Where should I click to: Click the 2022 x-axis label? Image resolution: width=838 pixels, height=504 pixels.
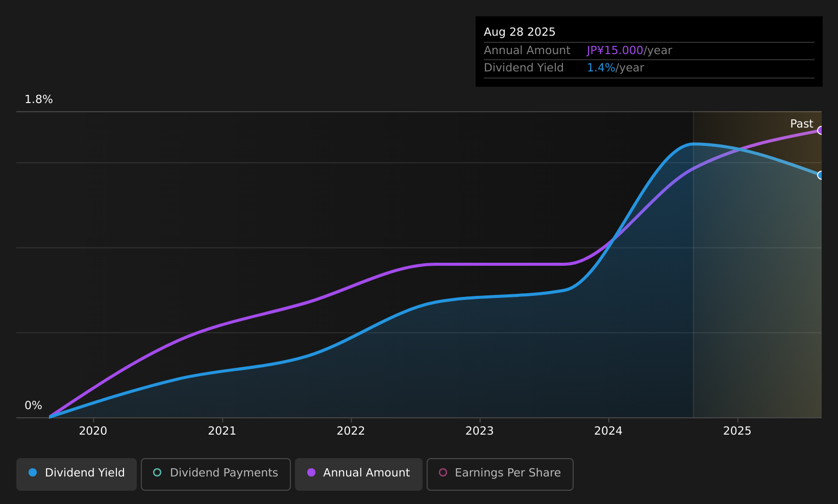(351, 431)
